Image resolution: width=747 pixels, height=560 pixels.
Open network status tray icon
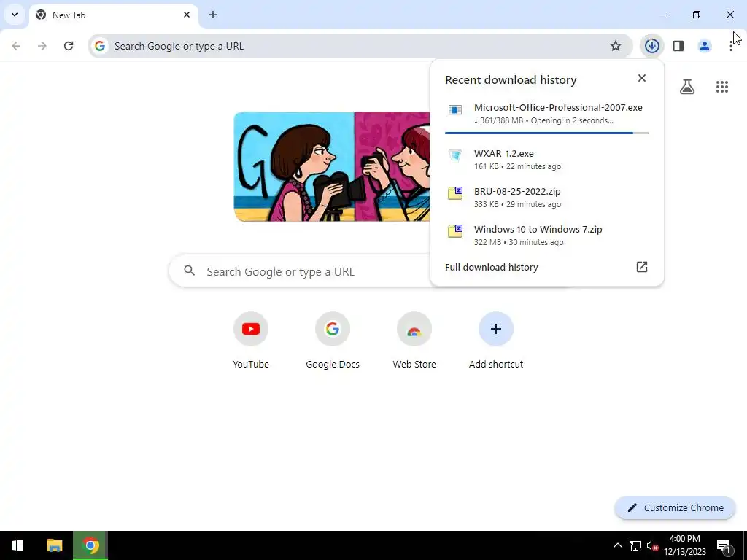pos(635,545)
